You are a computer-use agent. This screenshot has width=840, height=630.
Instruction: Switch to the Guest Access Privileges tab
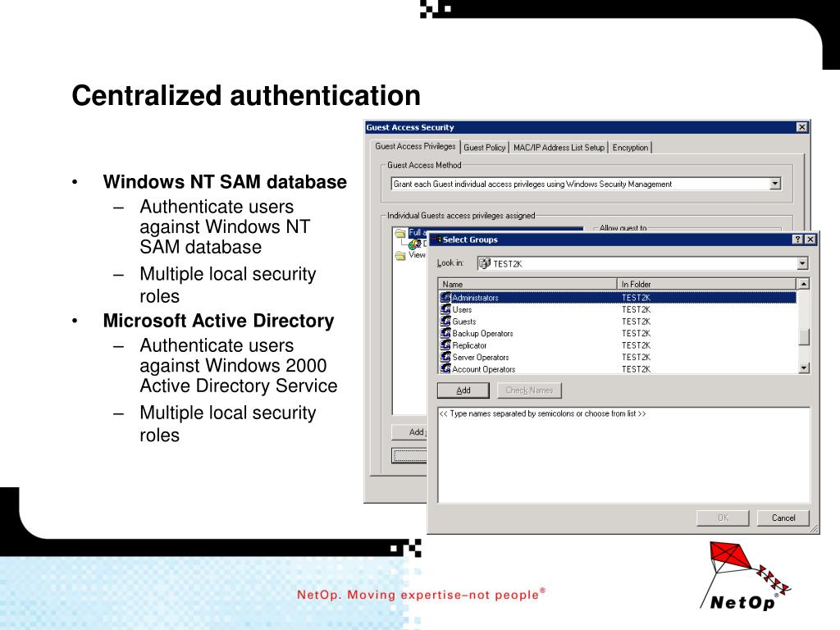point(415,146)
